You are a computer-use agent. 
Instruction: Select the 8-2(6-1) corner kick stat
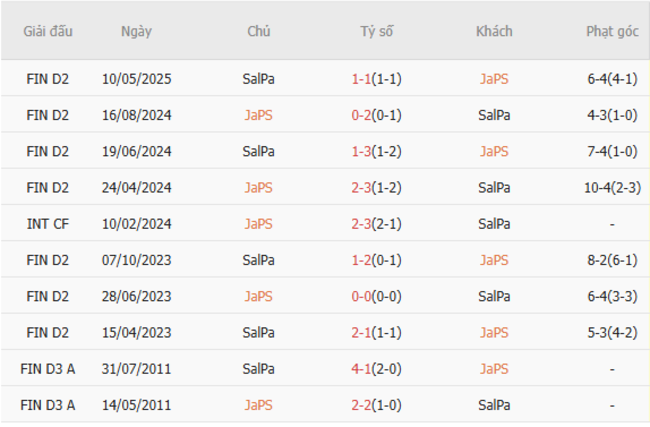(612, 260)
